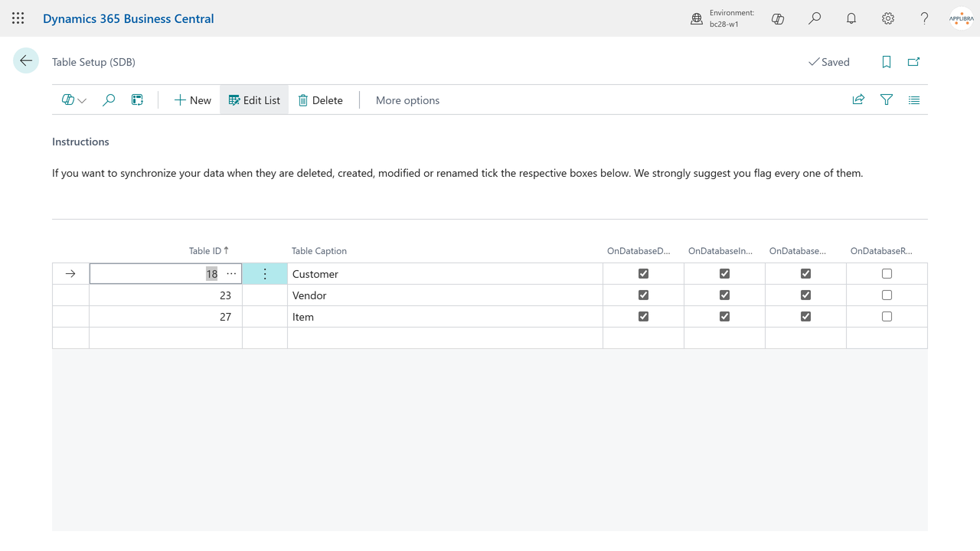Open OnDatabaseD... column header menu
This screenshot has width=980, height=551.
point(639,251)
